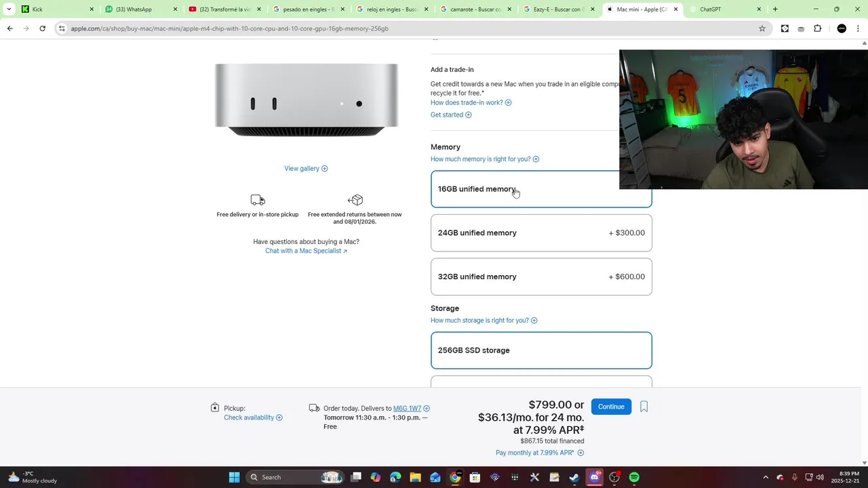
Task: Close the Kick tab
Action: (x=92, y=9)
